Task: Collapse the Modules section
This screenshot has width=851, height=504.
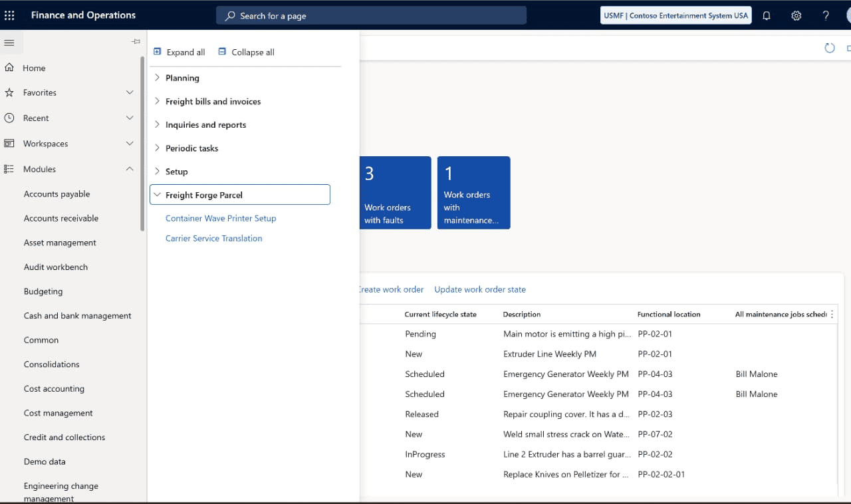Action: click(130, 169)
